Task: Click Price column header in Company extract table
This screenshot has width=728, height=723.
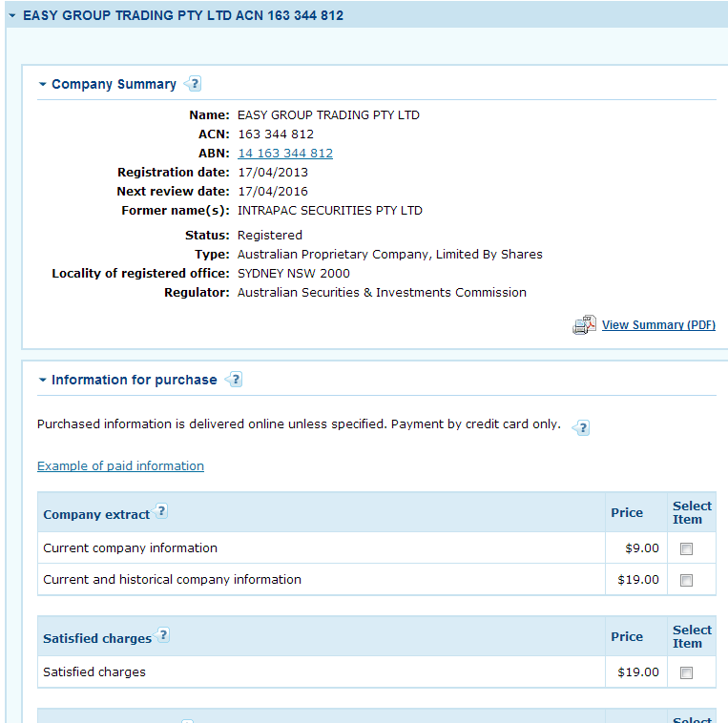Action: [627, 513]
